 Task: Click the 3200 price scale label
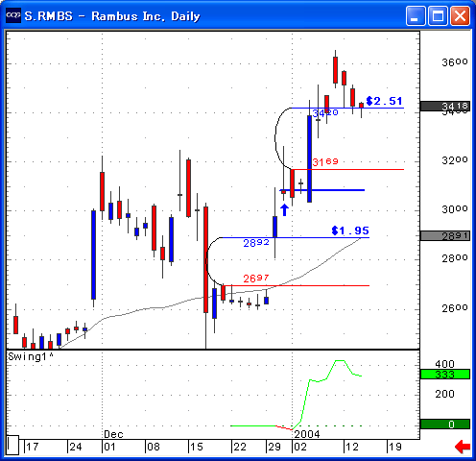pyautogui.click(x=455, y=160)
